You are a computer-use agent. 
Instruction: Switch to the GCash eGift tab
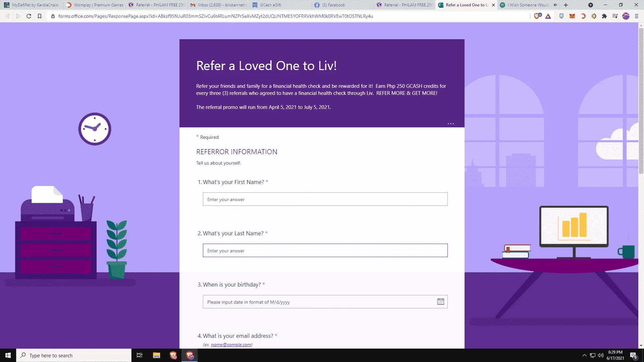click(280, 5)
